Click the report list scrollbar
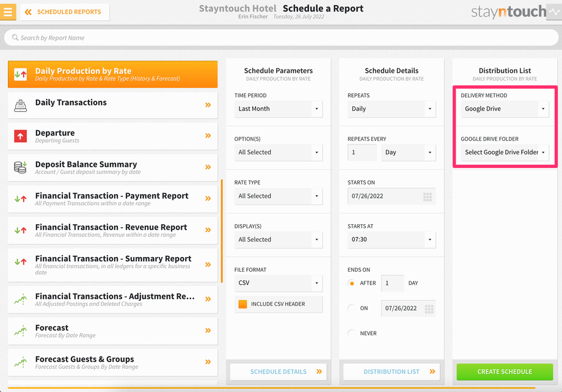The height and width of the screenshot is (392, 562). tap(222, 231)
